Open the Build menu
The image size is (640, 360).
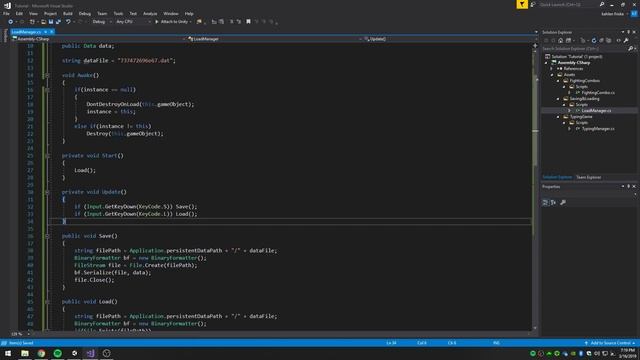pyautogui.click(x=68, y=13)
